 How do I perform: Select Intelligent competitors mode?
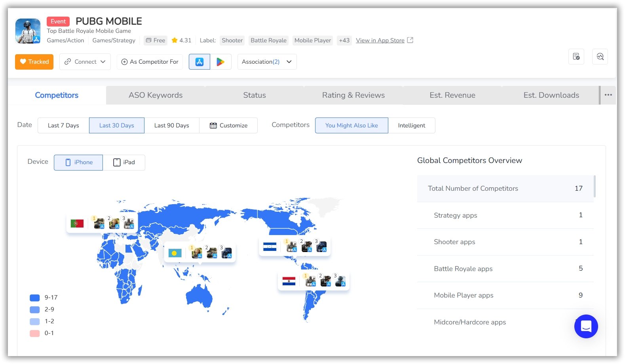412,125
